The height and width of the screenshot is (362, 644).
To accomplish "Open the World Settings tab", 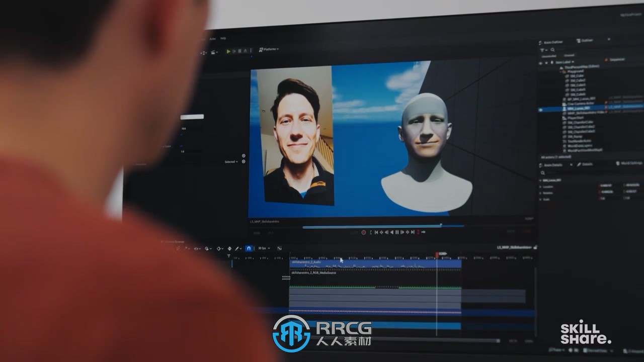I will tap(629, 163).
